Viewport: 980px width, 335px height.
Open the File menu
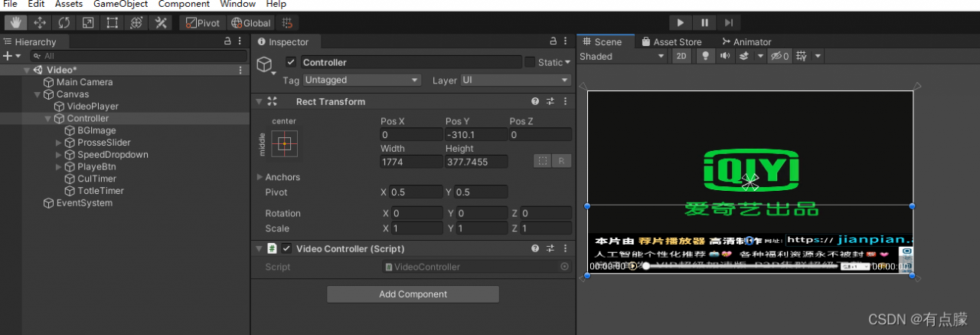coord(10,5)
